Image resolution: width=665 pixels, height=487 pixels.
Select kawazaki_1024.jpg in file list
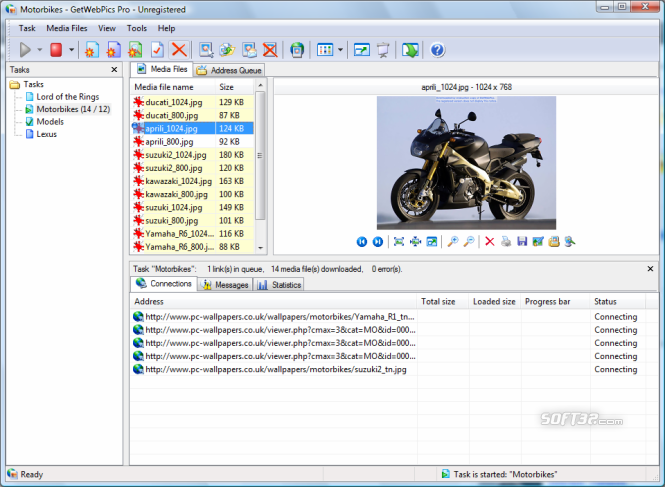193,181
